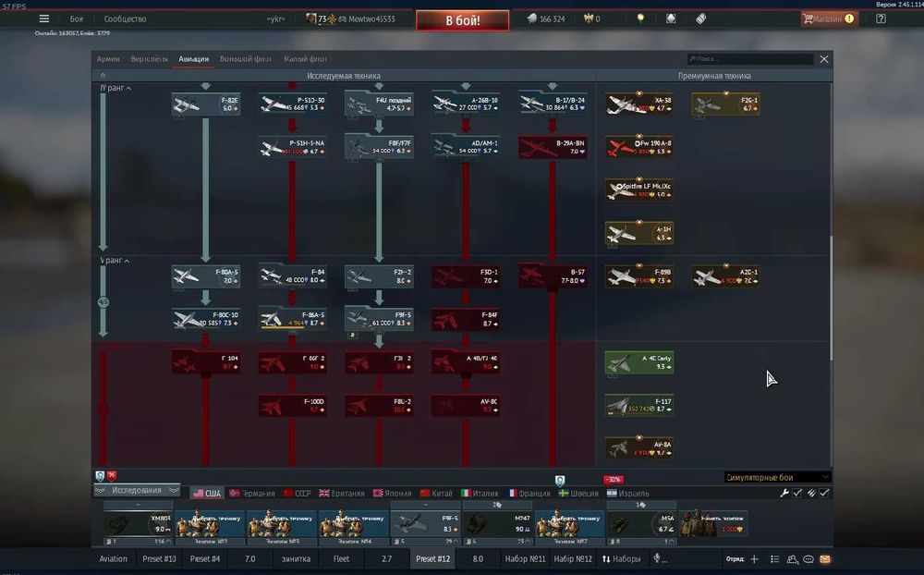924x575 pixels.
Task: Collapse the V ранг section
Action: click(x=115, y=260)
